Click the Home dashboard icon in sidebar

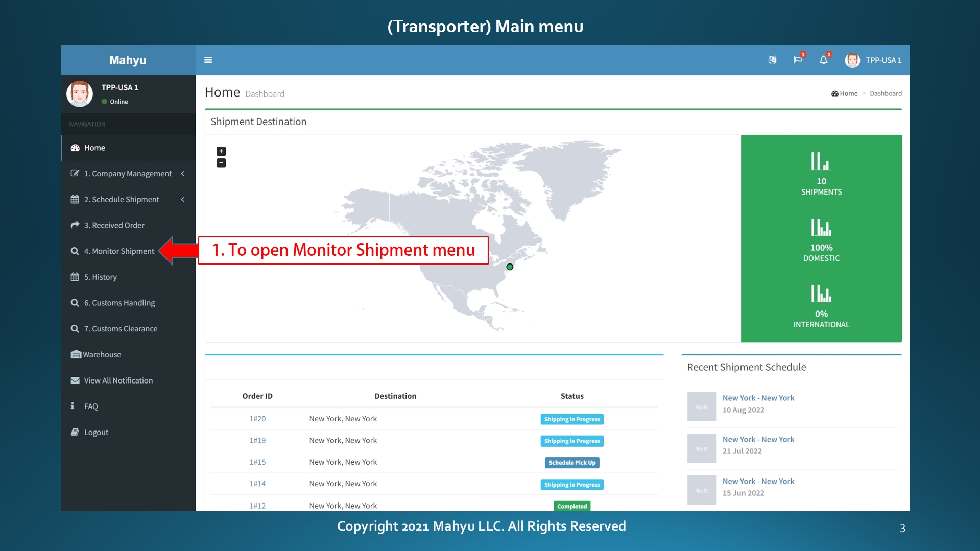pos(75,148)
